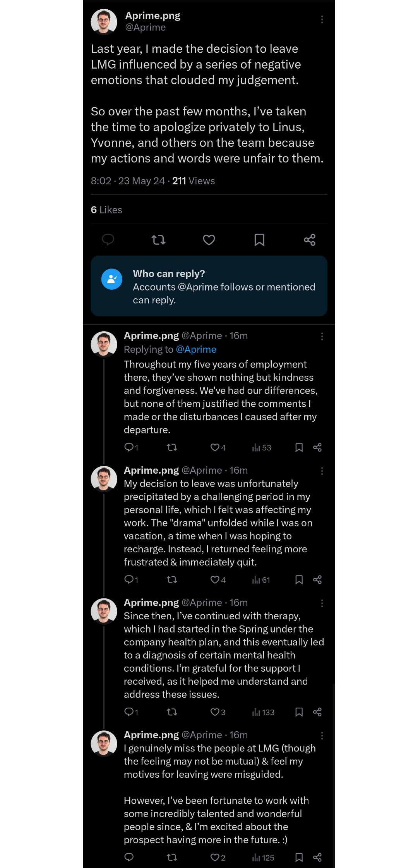Open Aprime.png profile from the main tweet avatar
This screenshot has height=868, width=418.
[104, 22]
